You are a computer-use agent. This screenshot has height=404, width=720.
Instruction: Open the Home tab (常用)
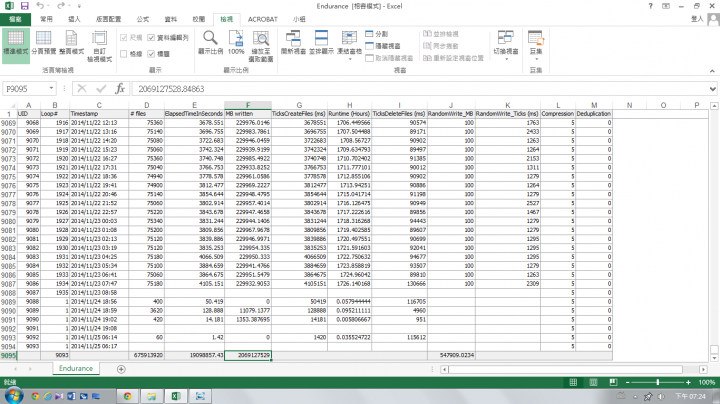tap(46, 19)
